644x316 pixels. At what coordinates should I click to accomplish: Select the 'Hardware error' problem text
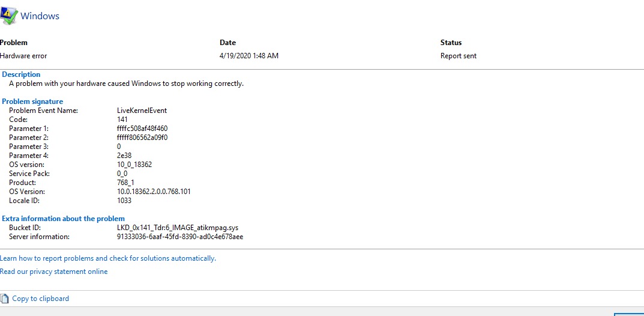point(23,56)
